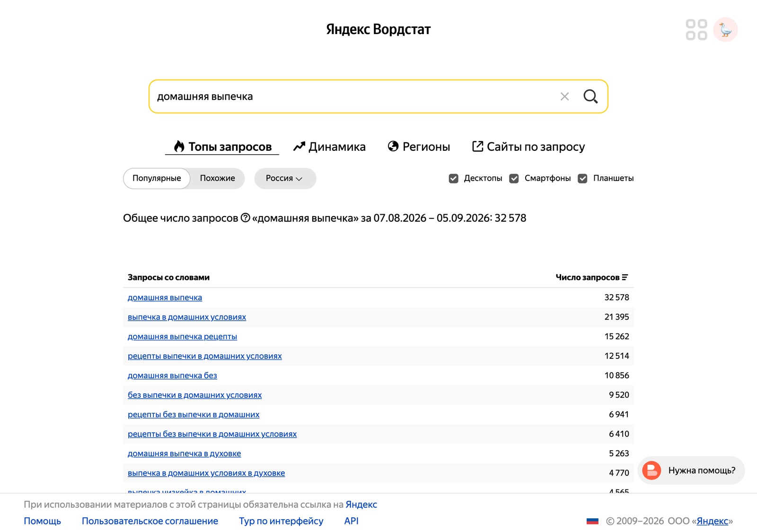Open the Динамика tab
This screenshot has height=532, width=757.
pyautogui.click(x=329, y=147)
